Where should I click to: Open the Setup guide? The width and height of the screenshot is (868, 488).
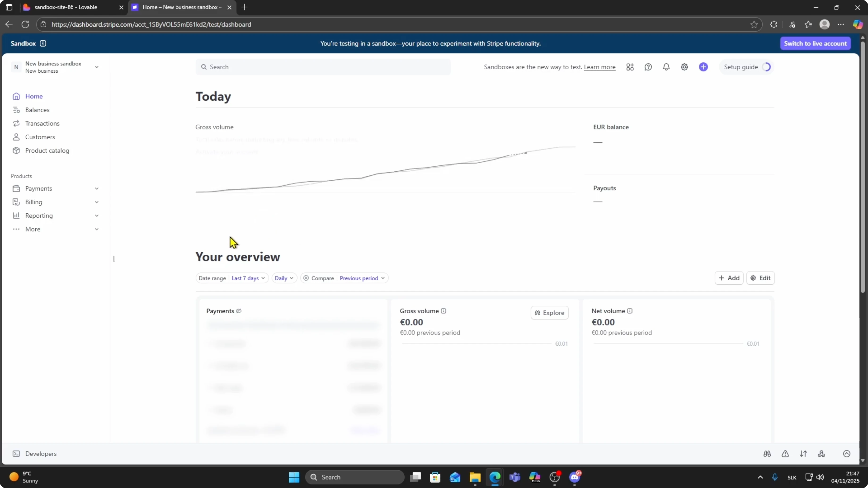pyautogui.click(x=747, y=67)
